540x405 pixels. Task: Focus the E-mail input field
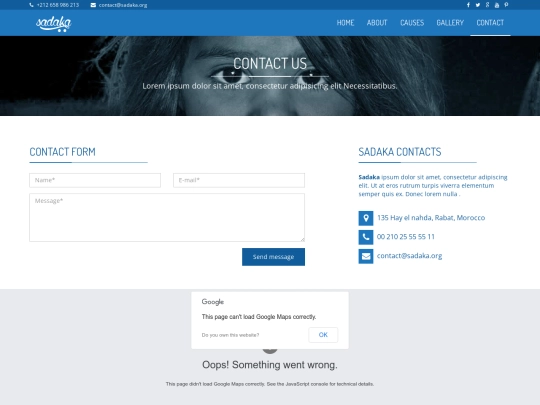(239, 180)
